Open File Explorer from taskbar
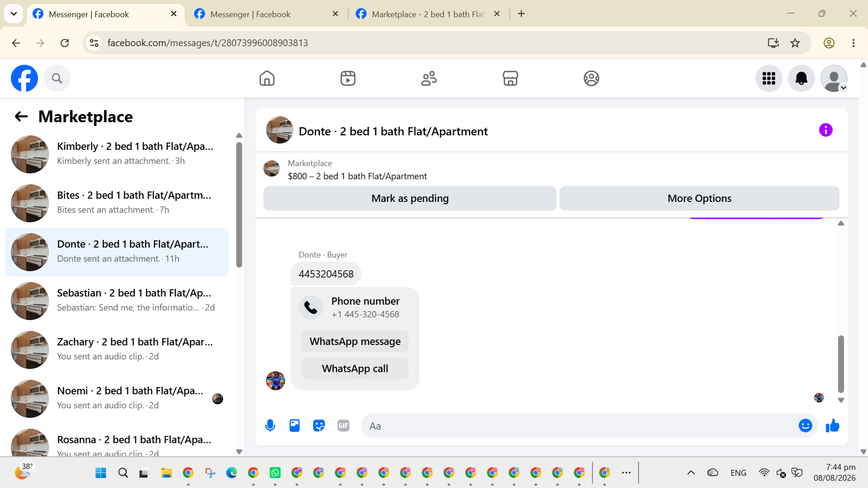 pyautogui.click(x=166, y=473)
